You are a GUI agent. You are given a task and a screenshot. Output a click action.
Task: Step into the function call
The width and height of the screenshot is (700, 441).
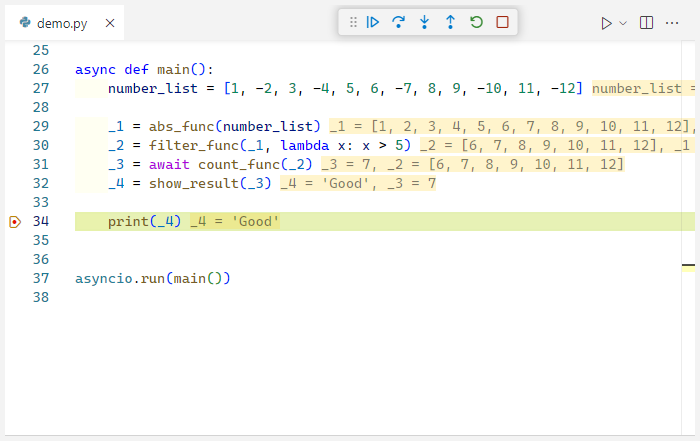[425, 22]
